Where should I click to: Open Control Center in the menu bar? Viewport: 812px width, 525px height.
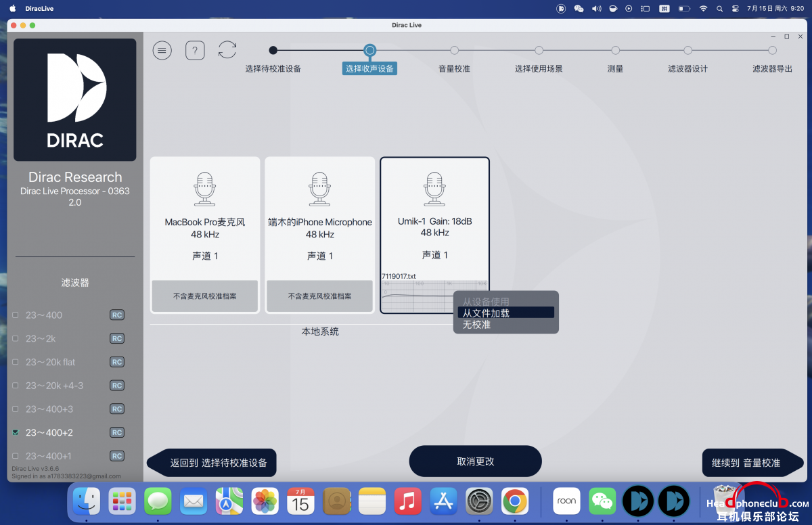pyautogui.click(x=735, y=9)
